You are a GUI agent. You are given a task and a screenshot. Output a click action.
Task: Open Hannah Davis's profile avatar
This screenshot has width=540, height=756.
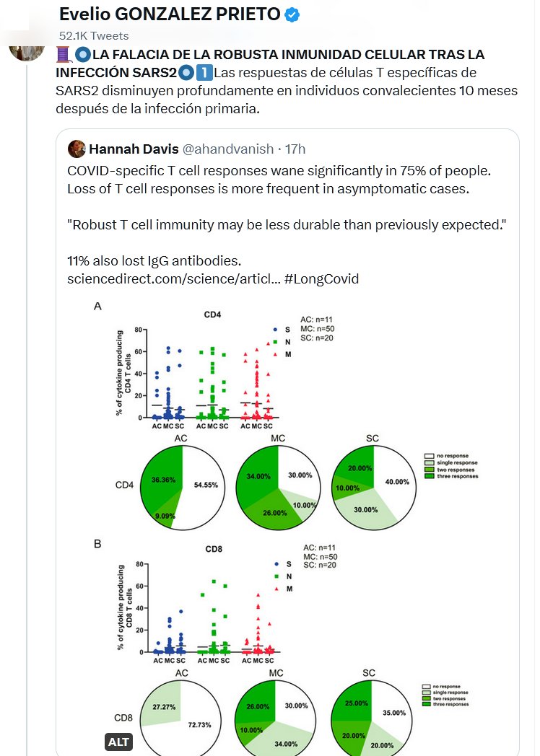[77, 149]
